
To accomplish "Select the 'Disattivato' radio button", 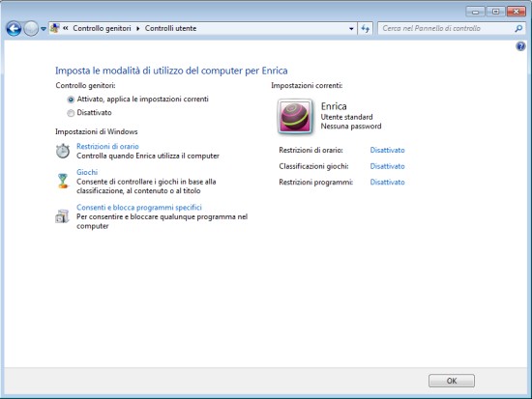I will coord(71,113).
